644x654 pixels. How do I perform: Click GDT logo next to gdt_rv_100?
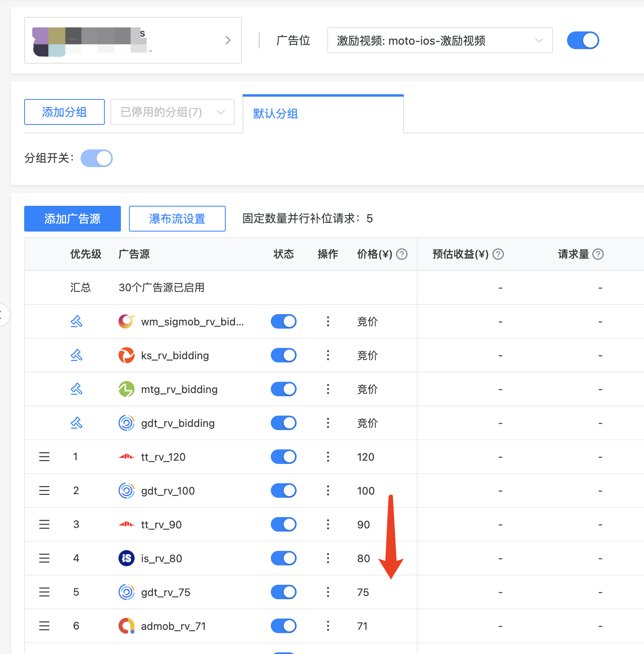point(127,490)
